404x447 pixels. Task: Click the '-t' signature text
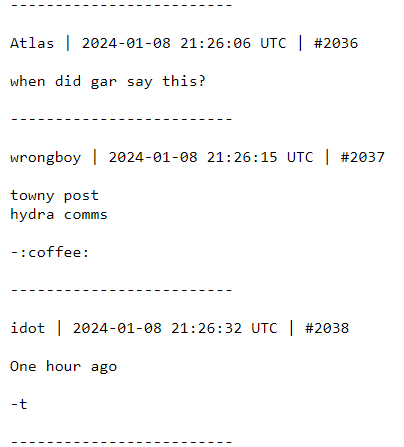19,404
